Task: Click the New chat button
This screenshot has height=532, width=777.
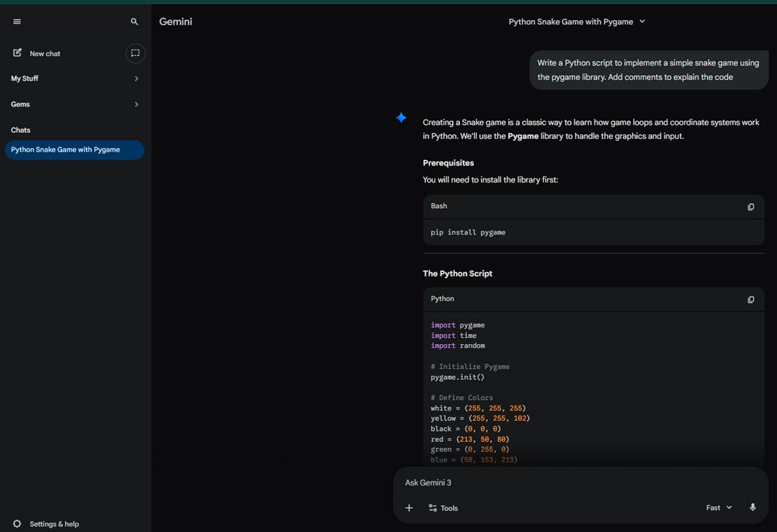Action: pyautogui.click(x=45, y=54)
